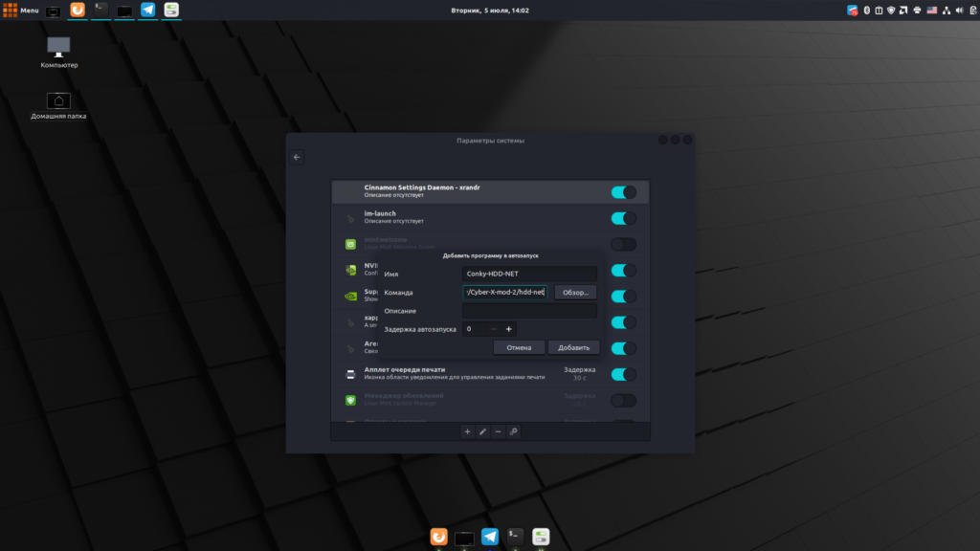Increase startup delay with plus button
This screenshot has height=551, width=980.
pos(508,329)
